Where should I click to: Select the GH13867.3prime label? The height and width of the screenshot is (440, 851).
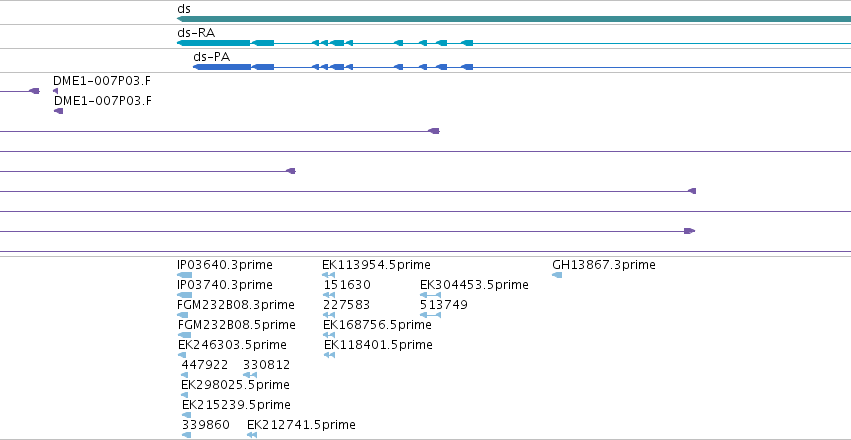(604, 265)
